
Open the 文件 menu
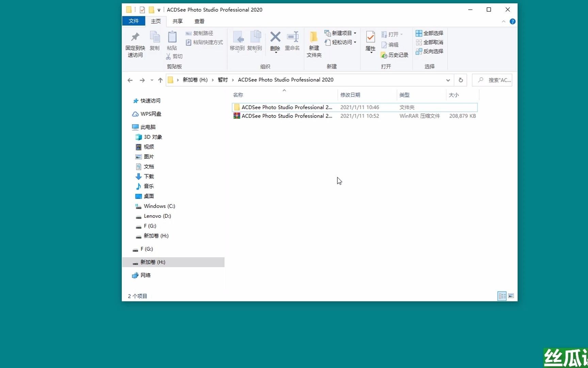click(x=133, y=21)
